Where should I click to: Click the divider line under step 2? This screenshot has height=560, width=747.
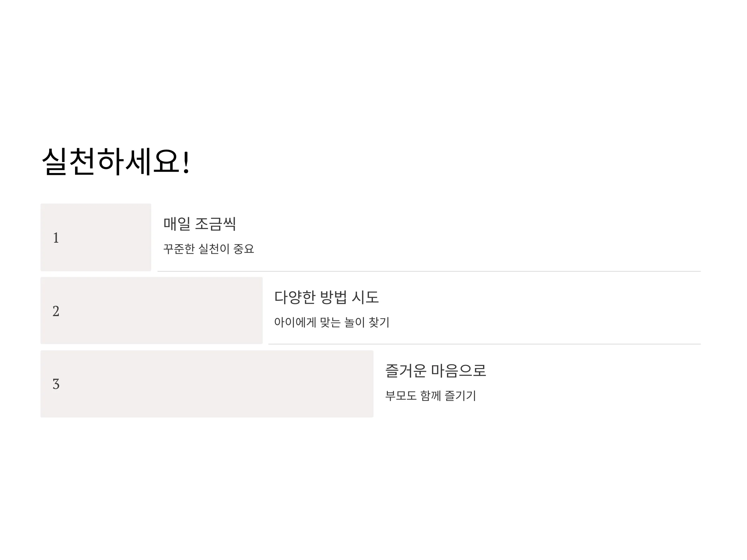pyautogui.click(x=484, y=344)
